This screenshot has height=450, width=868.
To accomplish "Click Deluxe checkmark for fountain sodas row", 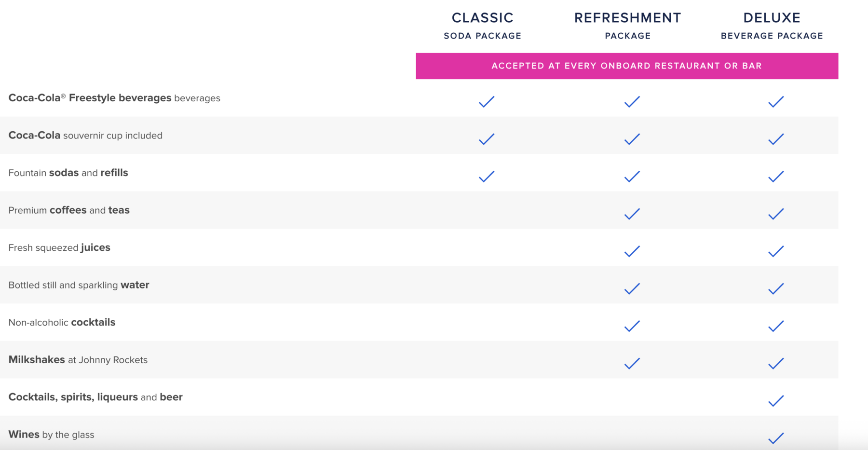I will coord(776,177).
